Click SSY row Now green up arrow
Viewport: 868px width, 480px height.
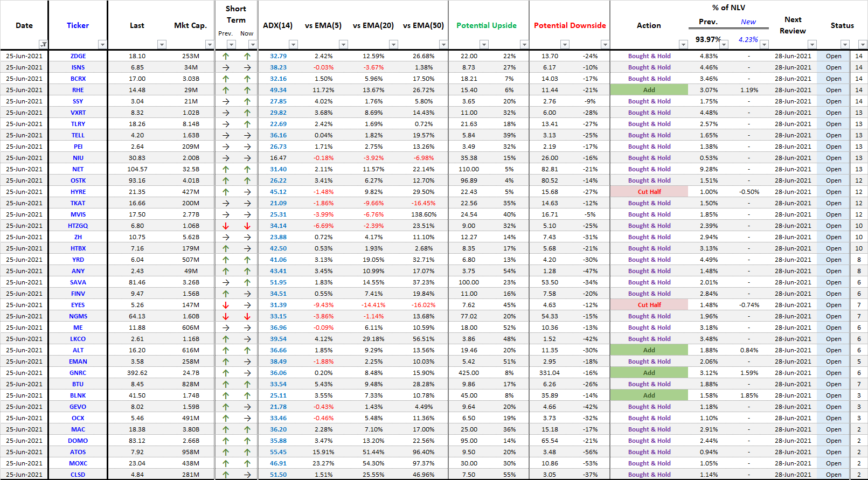(247, 101)
